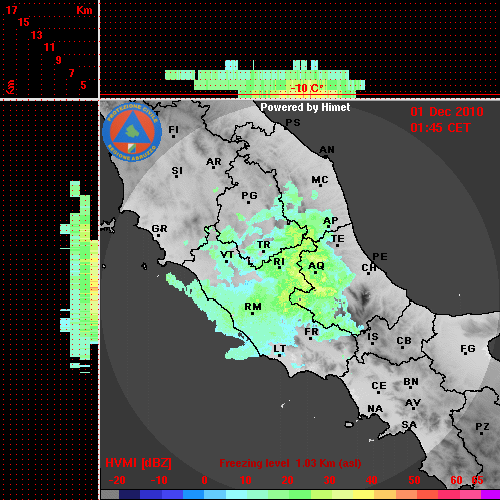This screenshot has height=500, width=500.
Task: Click the RM city marker on map
Action: click(253, 313)
